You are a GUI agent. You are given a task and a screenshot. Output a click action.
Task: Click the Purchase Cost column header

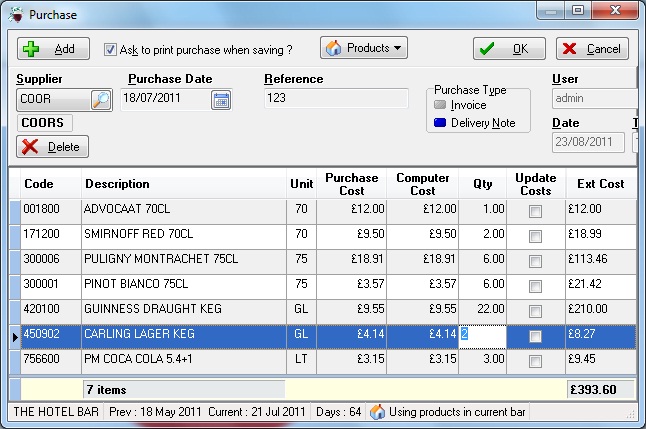(351, 184)
